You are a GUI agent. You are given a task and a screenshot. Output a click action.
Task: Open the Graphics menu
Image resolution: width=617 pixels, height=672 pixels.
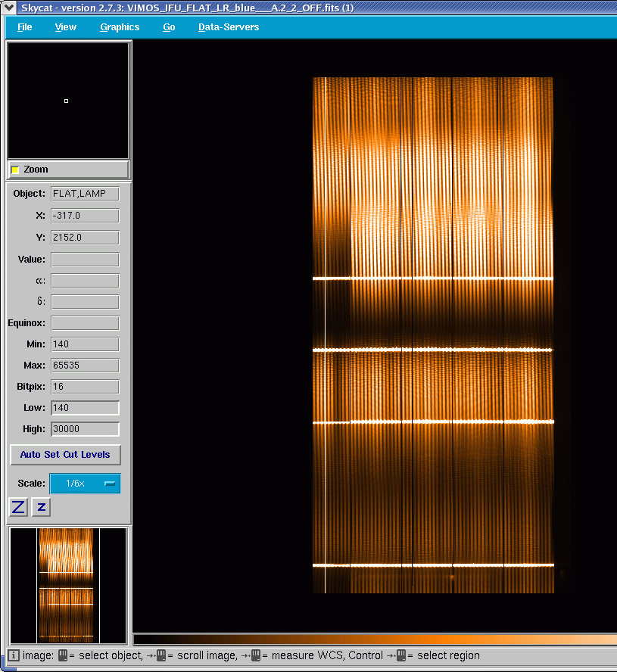coord(120,27)
